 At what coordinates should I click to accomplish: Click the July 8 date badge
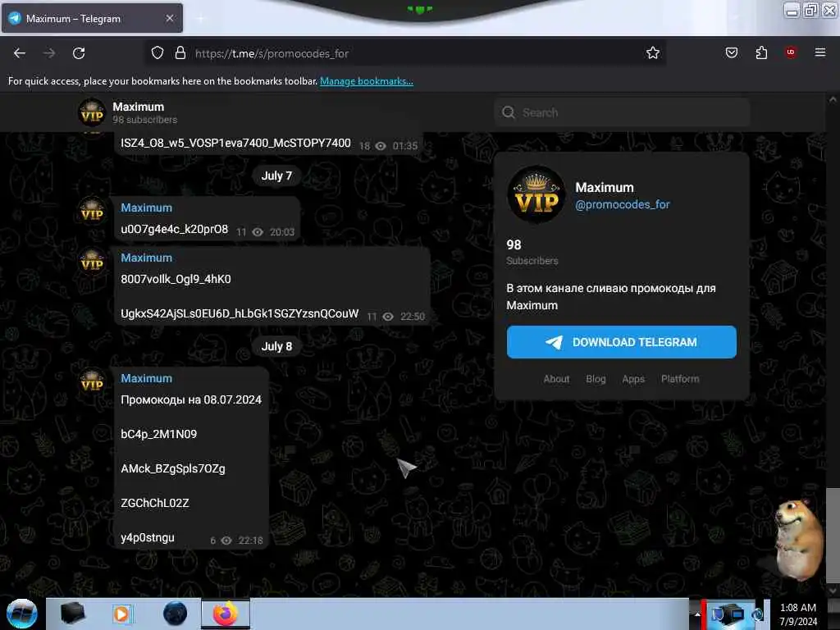(x=276, y=347)
